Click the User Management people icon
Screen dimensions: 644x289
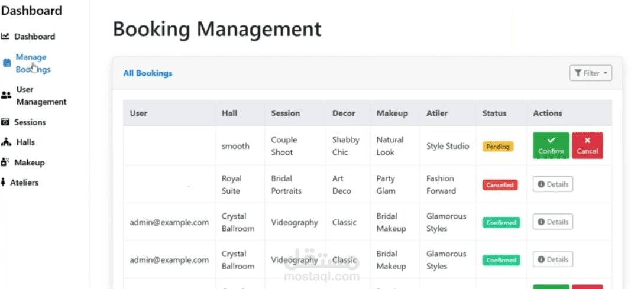click(6, 95)
